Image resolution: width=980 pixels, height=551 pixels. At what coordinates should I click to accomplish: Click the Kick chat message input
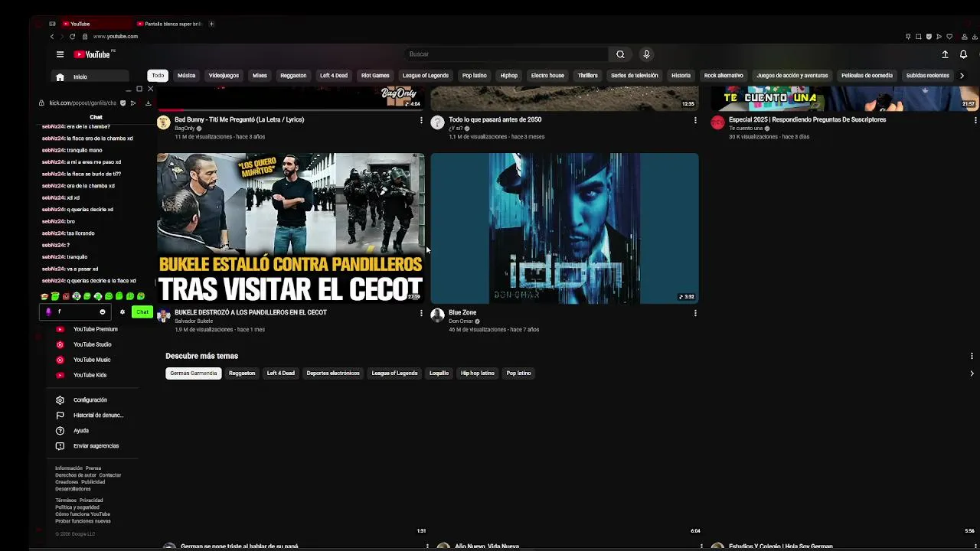75,312
